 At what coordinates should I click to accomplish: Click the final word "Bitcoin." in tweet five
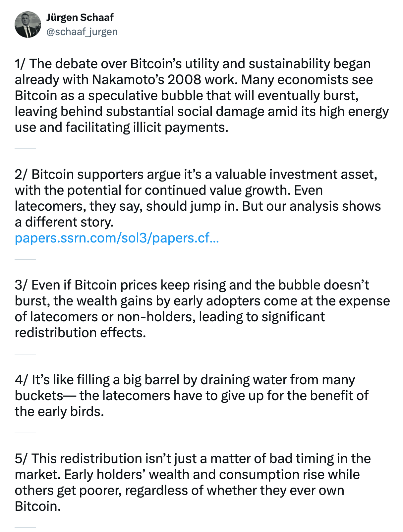(x=38, y=506)
